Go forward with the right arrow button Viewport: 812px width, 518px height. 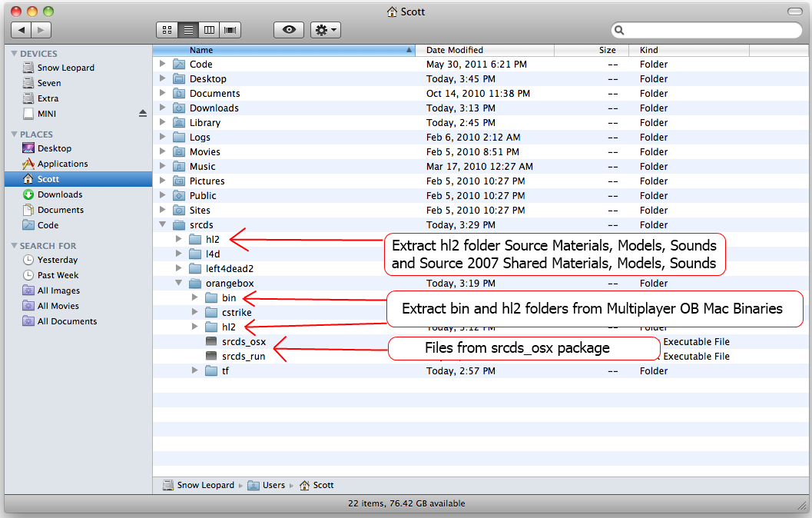click(x=41, y=30)
